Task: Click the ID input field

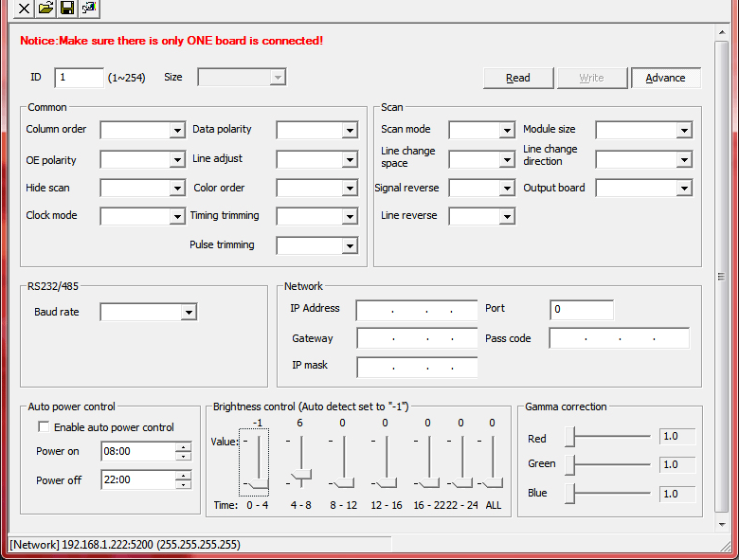Action: [80, 78]
